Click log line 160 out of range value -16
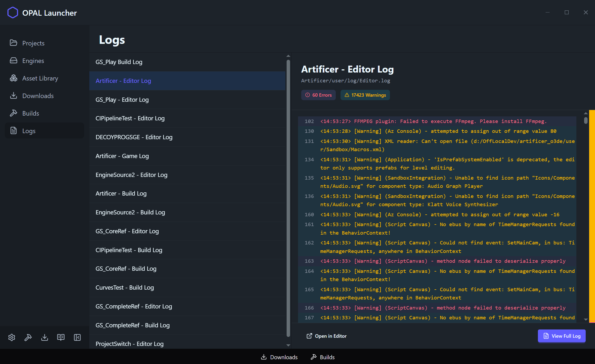This screenshot has height=364, width=595. click(437, 215)
